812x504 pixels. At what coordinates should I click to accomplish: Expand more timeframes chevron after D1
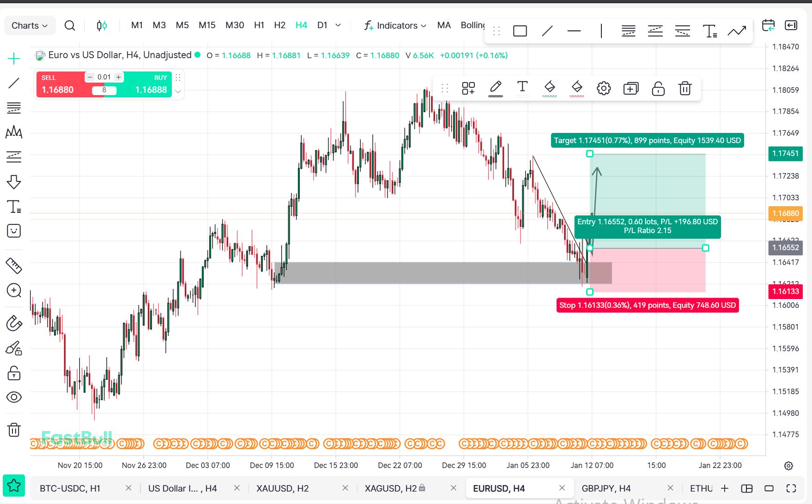(x=338, y=25)
